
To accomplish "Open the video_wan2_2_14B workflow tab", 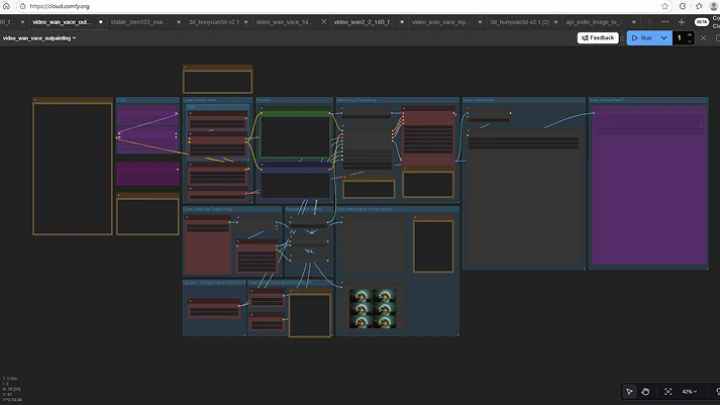I will [362, 21].
